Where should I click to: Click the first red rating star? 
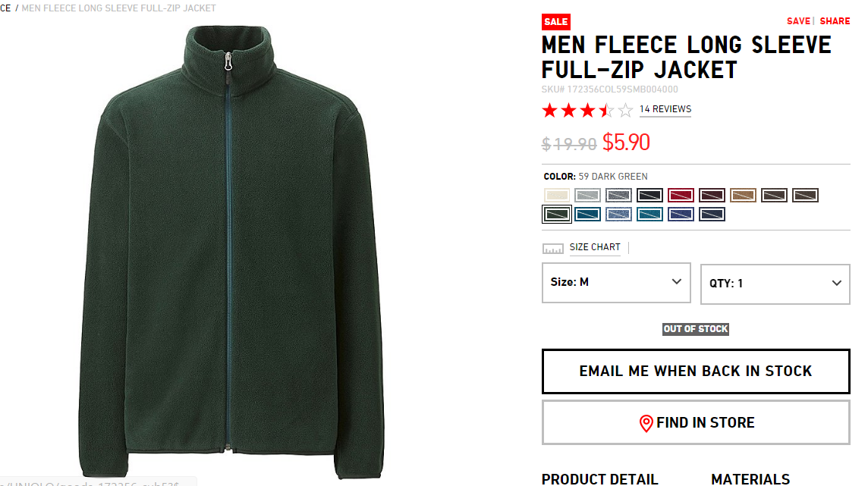point(549,111)
